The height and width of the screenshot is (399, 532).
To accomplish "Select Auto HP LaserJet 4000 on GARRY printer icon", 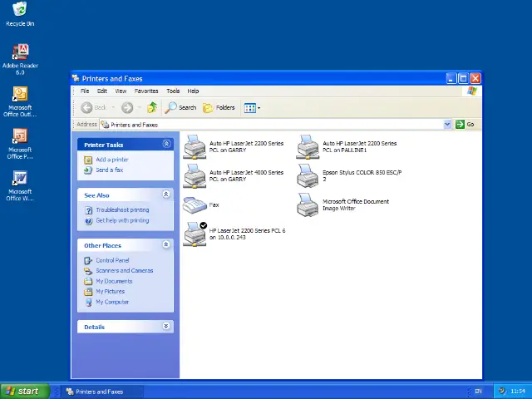I will click(x=195, y=175).
